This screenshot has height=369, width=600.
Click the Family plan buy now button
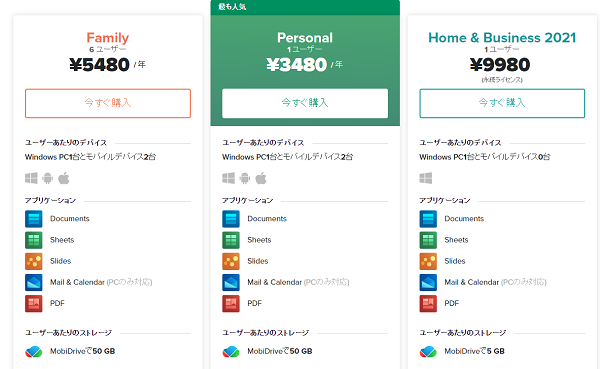108,103
